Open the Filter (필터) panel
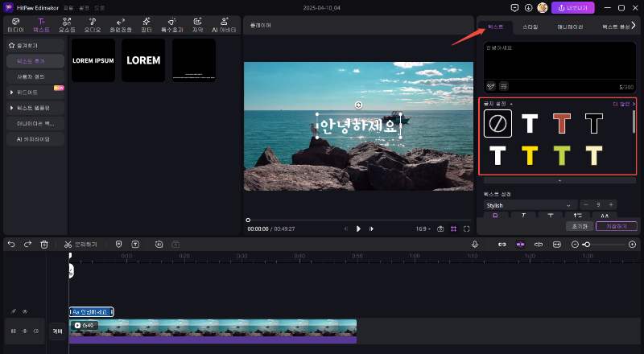Screen dimensions: 644x354 tap(147, 24)
